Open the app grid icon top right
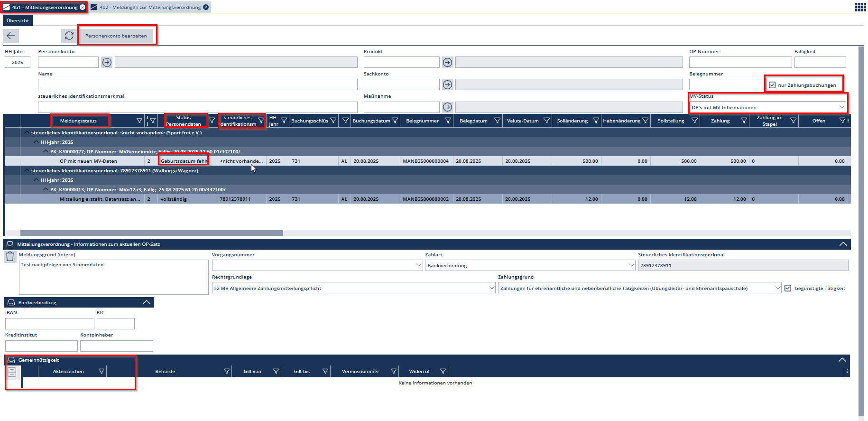 click(860, 7)
